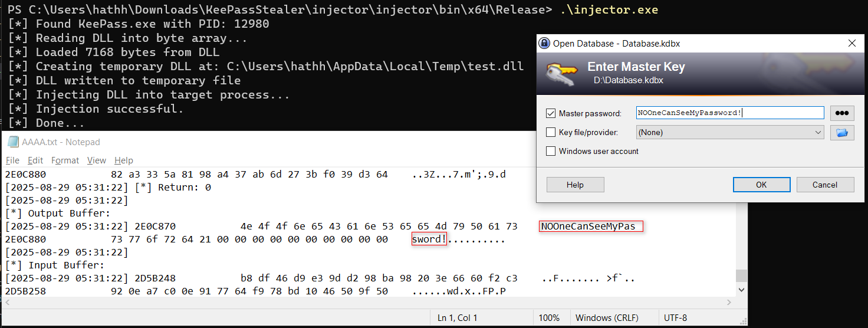Image resolution: width=868 pixels, height=328 pixels.
Task: Click the 'Found KeePass.exe with PID: 12980' line
Action: pyautogui.click(x=152, y=24)
